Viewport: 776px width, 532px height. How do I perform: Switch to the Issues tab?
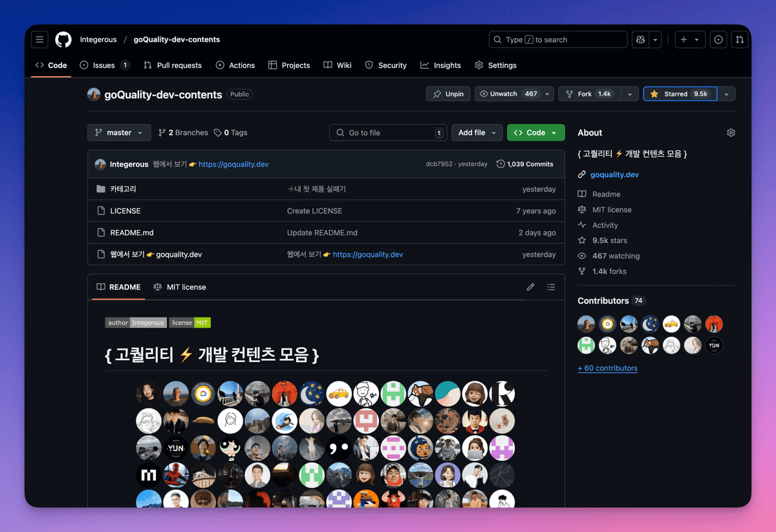[105, 65]
